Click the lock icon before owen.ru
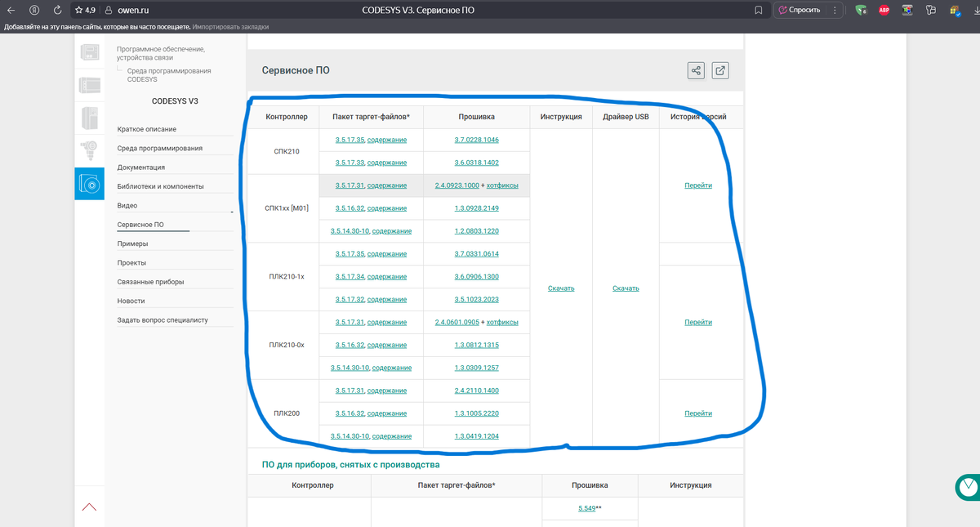The width and height of the screenshot is (980, 527). 108,11
